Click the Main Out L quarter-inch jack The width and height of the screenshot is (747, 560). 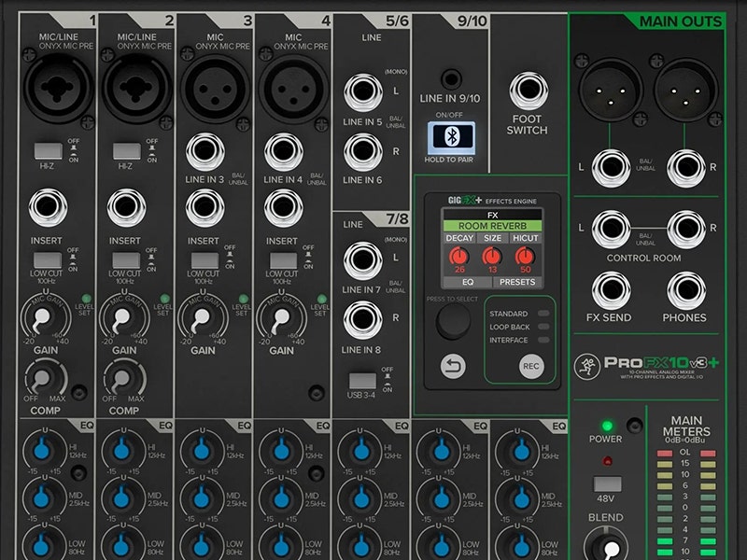point(611,168)
